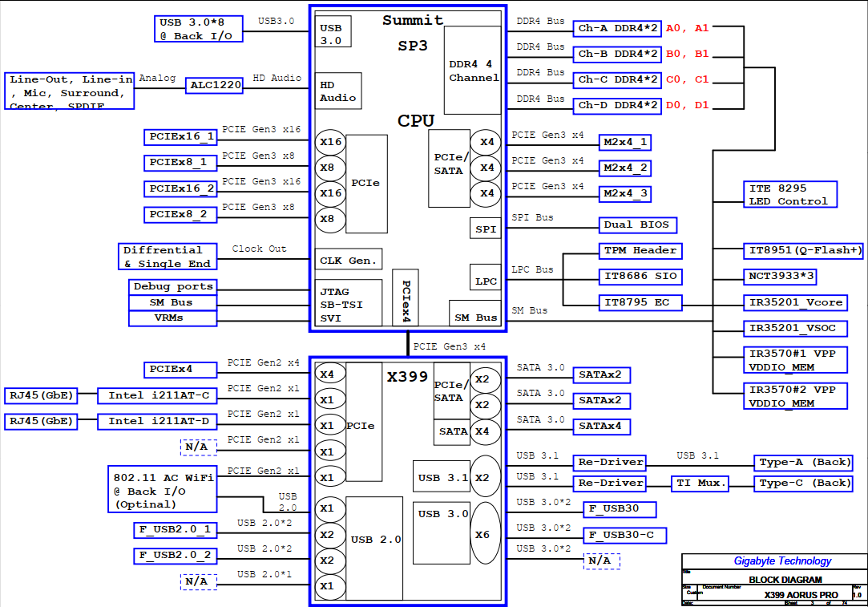Click the JTAG SB-TSI SVI block
868x607 pixels.
tap(348, 303)
